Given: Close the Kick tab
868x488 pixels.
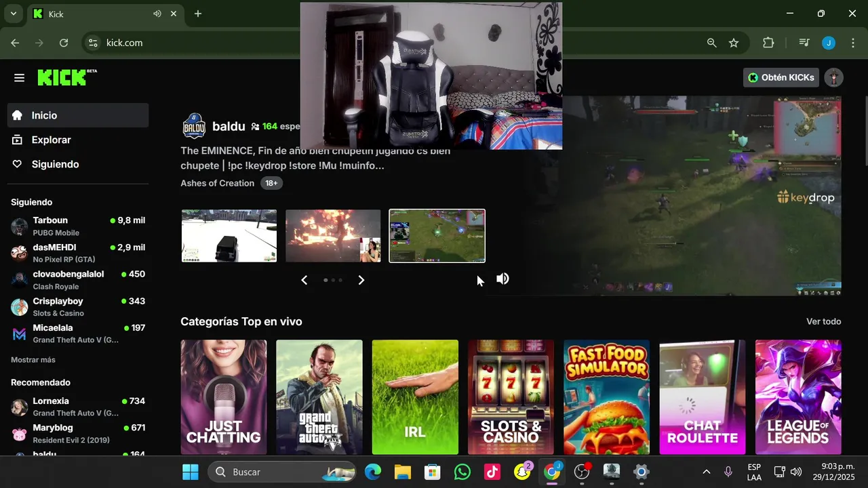Looking at the screenshot, I should [174, 14].
